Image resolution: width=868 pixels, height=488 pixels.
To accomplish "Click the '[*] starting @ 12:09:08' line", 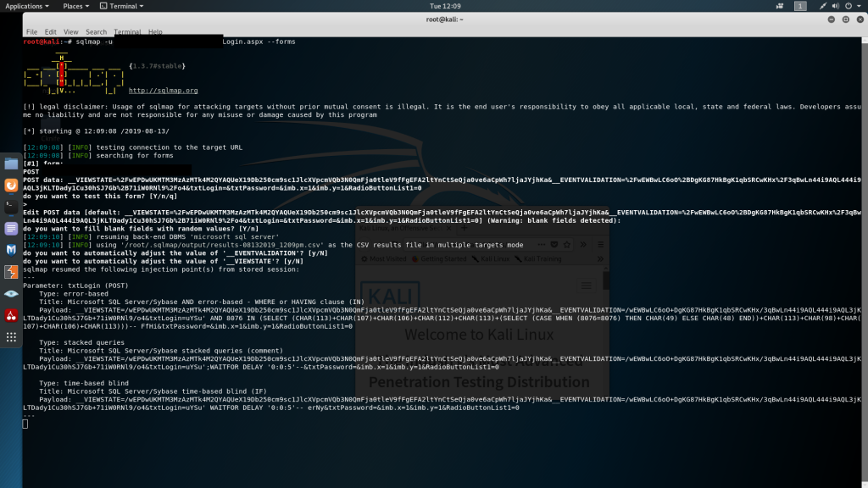I will tap(97, 131).
